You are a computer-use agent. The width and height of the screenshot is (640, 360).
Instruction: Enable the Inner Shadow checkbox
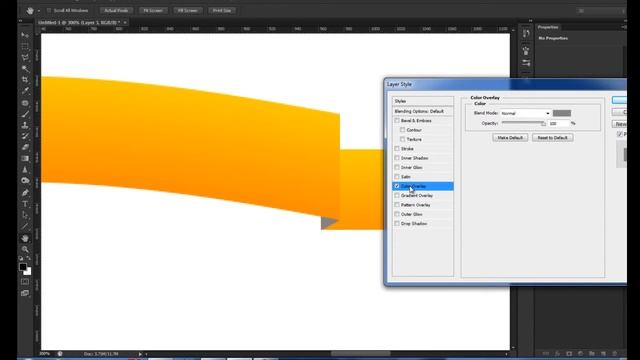[x=397, y=158]
